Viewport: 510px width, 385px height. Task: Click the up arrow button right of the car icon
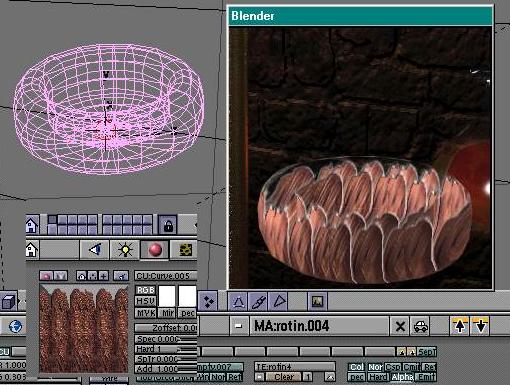[x=460, y=326]
